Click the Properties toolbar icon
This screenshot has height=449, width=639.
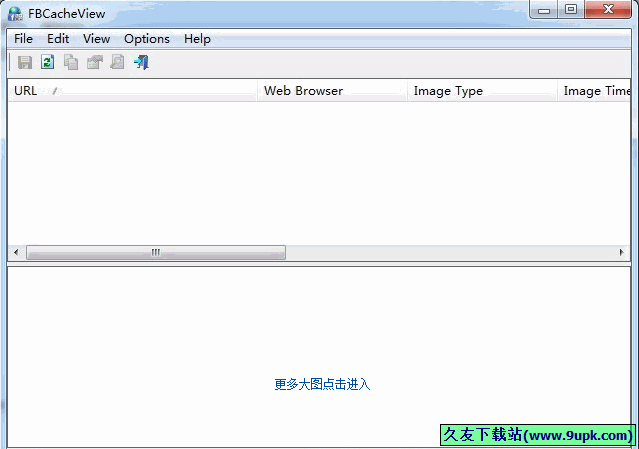pos(94,62)
